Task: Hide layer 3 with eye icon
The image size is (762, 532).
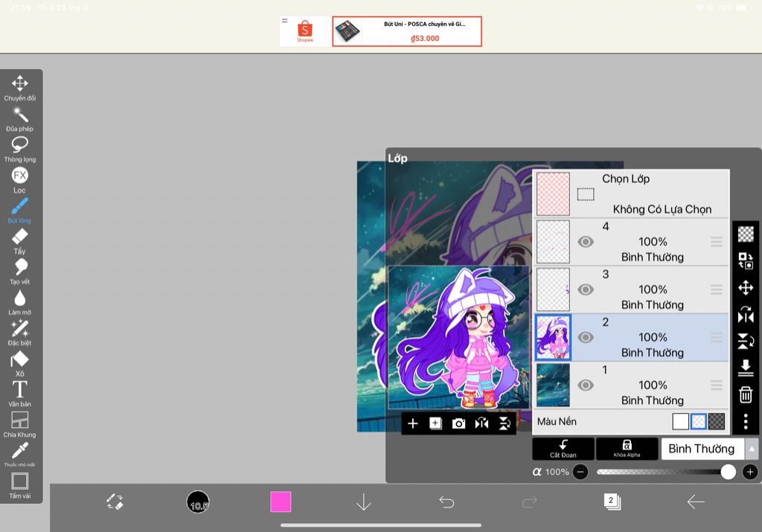Action: [586, 289]
